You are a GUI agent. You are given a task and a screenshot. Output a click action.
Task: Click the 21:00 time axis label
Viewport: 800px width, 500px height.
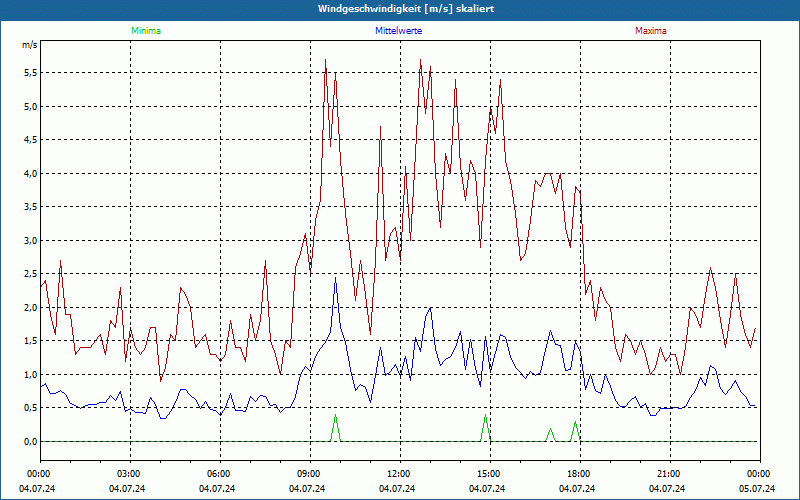point(670,474)
